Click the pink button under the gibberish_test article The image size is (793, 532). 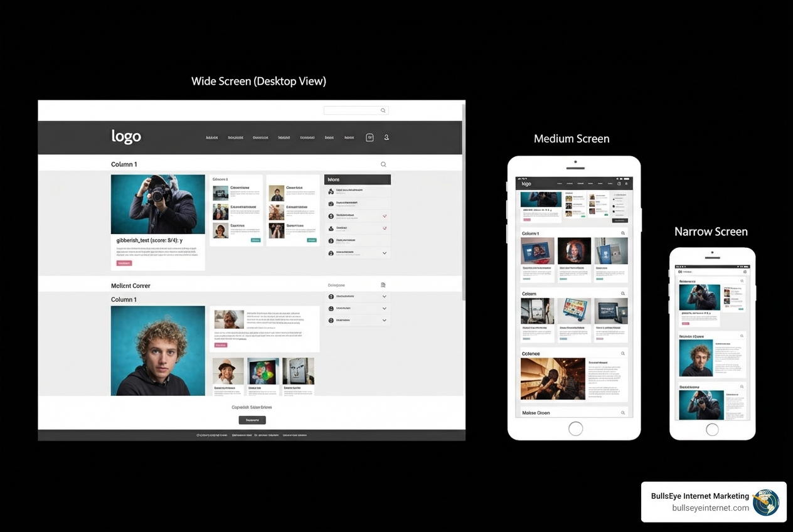tap(124, 263)
